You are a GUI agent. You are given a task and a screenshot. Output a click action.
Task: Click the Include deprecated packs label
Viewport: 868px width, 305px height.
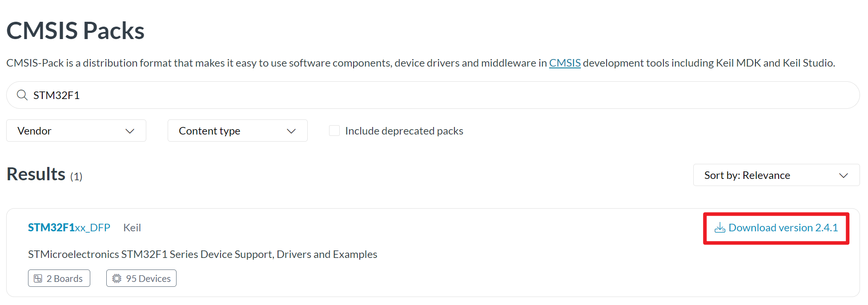coord(404,131)
